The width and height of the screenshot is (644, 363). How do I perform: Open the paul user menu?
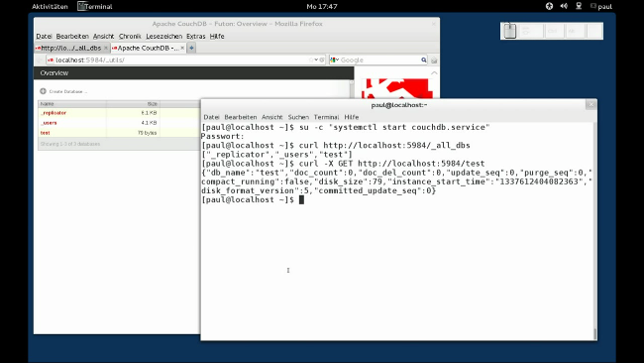601,6
